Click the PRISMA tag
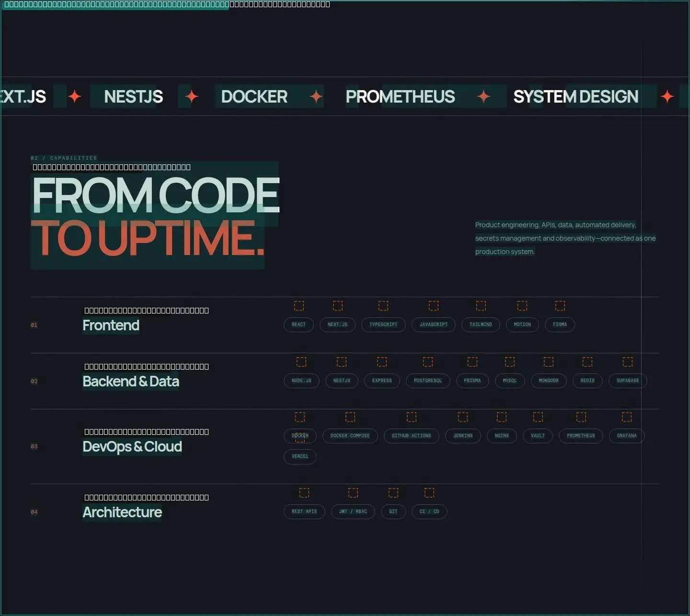Image resolution: width=690 pixels, height=616 pixels. pyautogui.click(x=472, y=381)
